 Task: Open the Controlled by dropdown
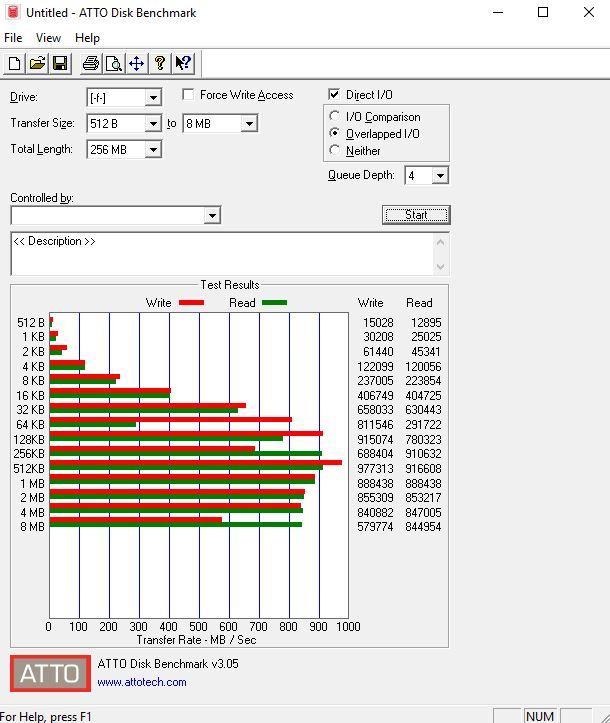pos(212,215)
